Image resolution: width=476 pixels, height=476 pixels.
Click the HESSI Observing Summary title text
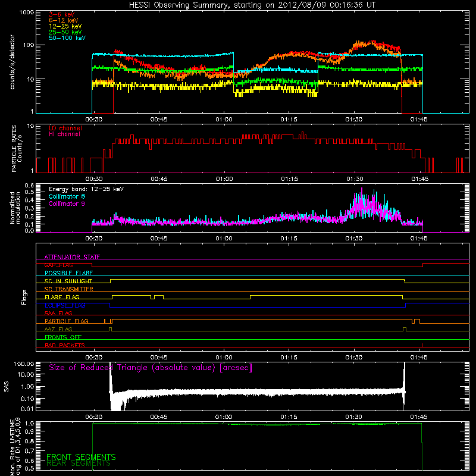(252, 5)
